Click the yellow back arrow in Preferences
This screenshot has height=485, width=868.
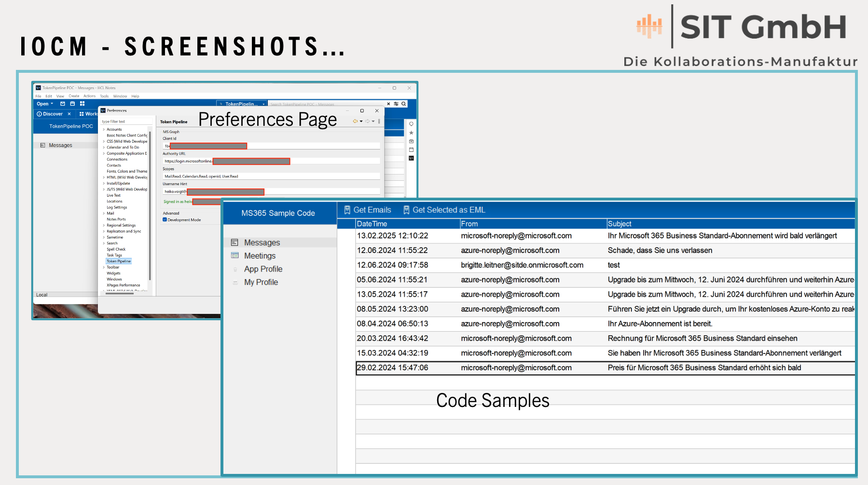click(x=355, y=121)
